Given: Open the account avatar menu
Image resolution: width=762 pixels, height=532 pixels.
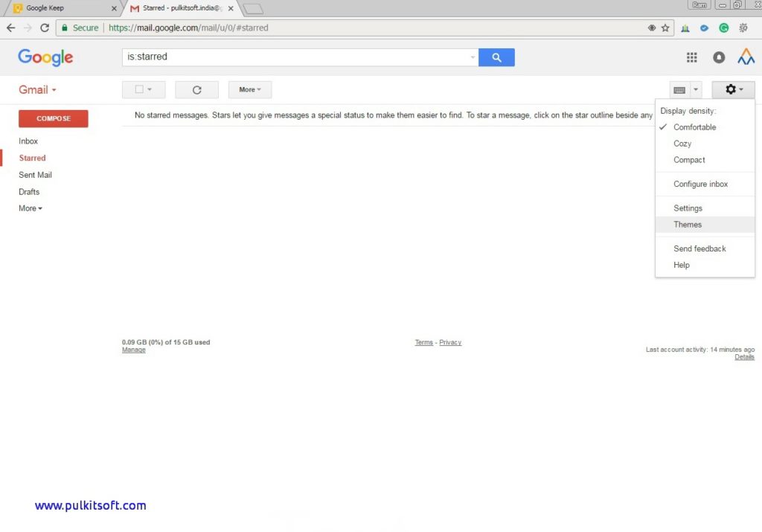Looking at the screenshot, I should point(746,57).
